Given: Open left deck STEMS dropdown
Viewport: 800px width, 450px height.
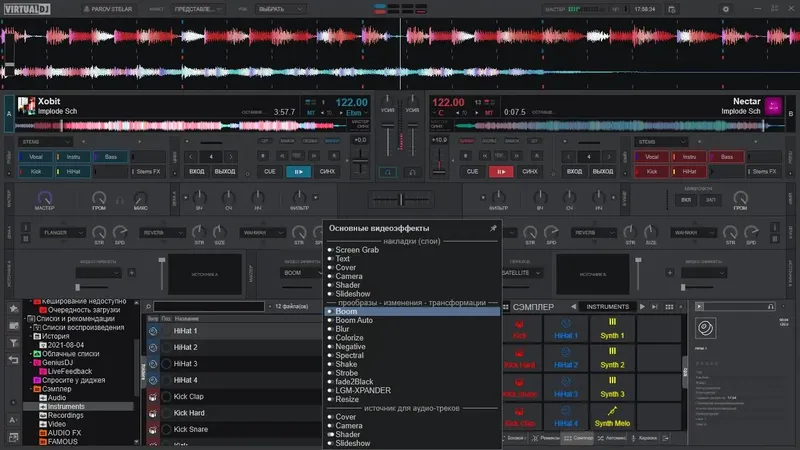Looking at the screenshot, I should click(x=45, y=141).
